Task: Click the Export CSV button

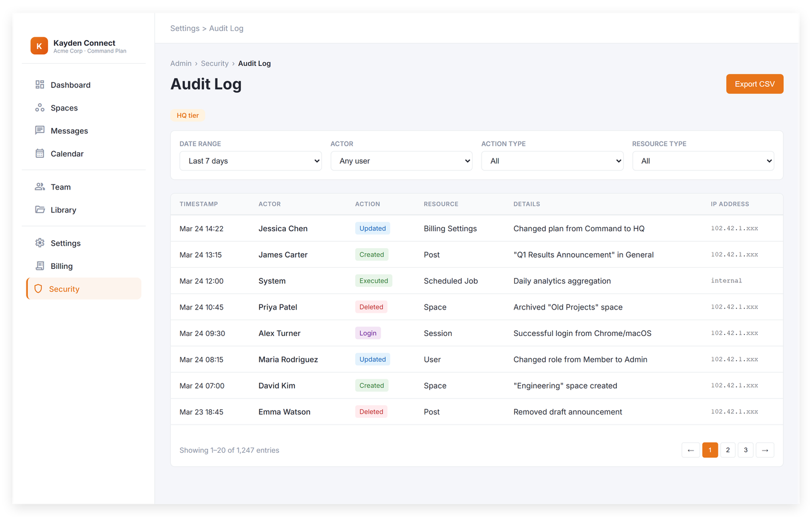Action: pos(754,84)
